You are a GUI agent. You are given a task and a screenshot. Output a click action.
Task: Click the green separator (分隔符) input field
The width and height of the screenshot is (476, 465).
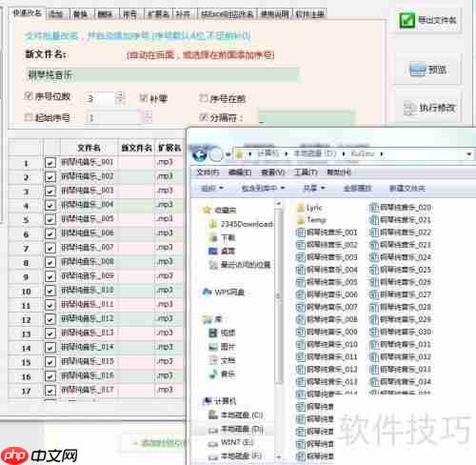307,117
